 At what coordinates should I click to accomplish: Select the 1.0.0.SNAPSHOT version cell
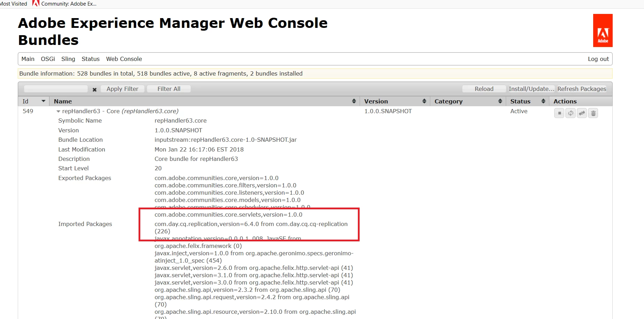coord(388,111)
